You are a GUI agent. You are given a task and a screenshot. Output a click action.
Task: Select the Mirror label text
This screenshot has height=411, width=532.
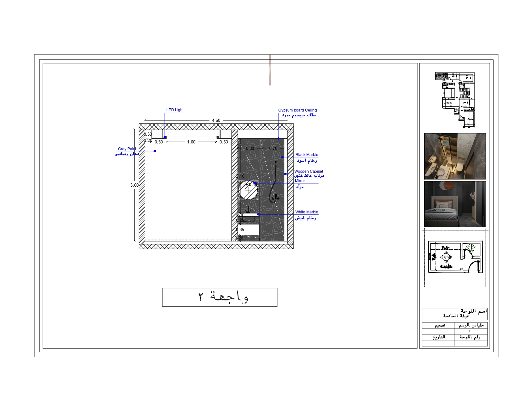[x=300, y=181]
